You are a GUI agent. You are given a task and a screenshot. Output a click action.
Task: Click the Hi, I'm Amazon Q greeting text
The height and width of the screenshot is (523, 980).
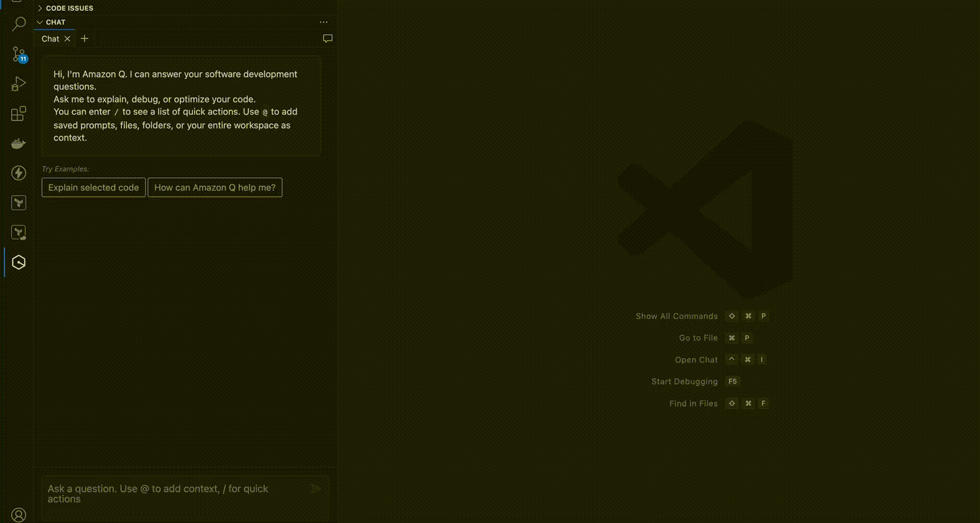pyautogui.click(x=176, y=106)
